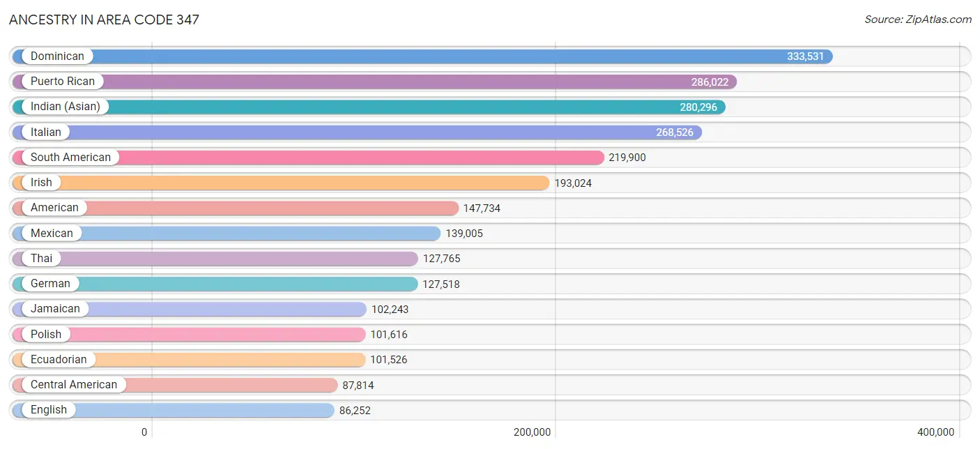This screenshot has height=449, width=980.
Task: Click the 400,000 axis tick label
Action: (x=935, y=432)
